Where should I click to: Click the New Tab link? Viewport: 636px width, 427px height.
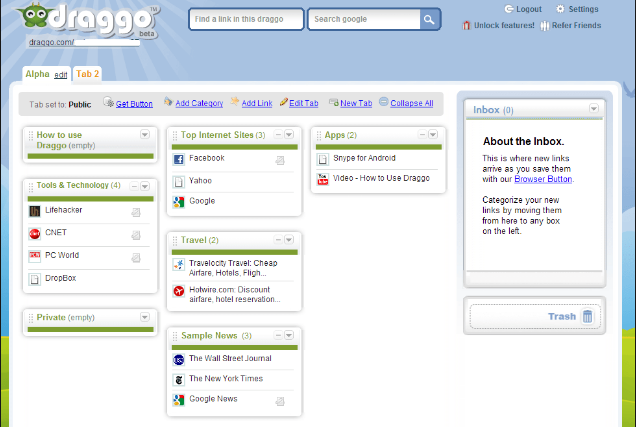356,103
